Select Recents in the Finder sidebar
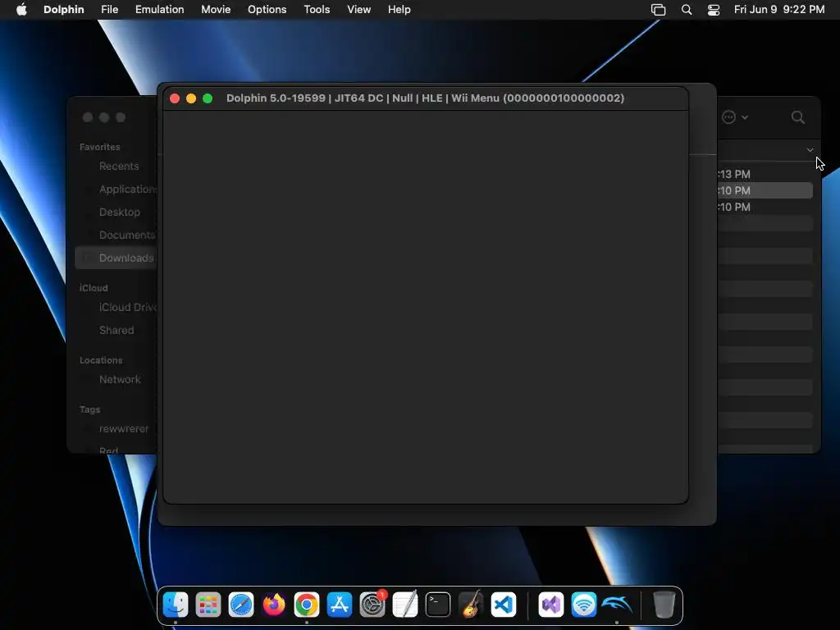The image size is (840, 630). click(119, 166)
